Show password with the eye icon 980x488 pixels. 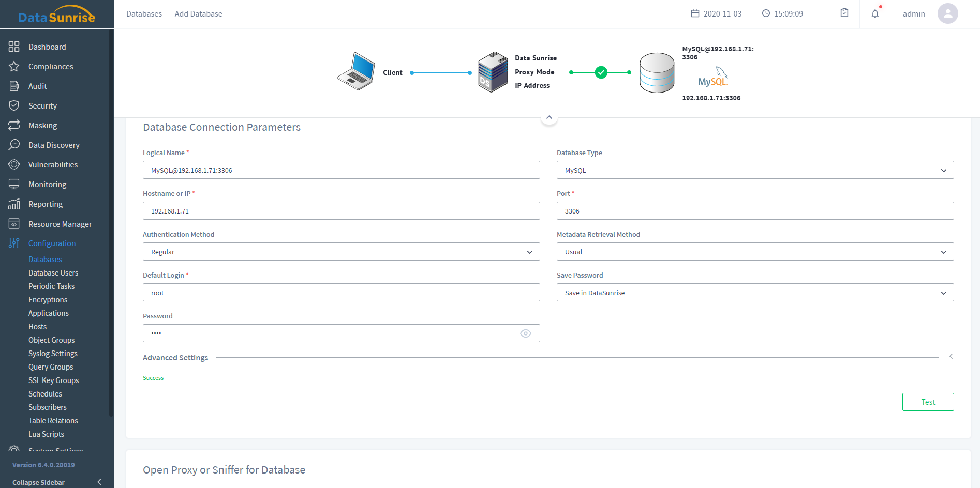click(x=525, y=333)
